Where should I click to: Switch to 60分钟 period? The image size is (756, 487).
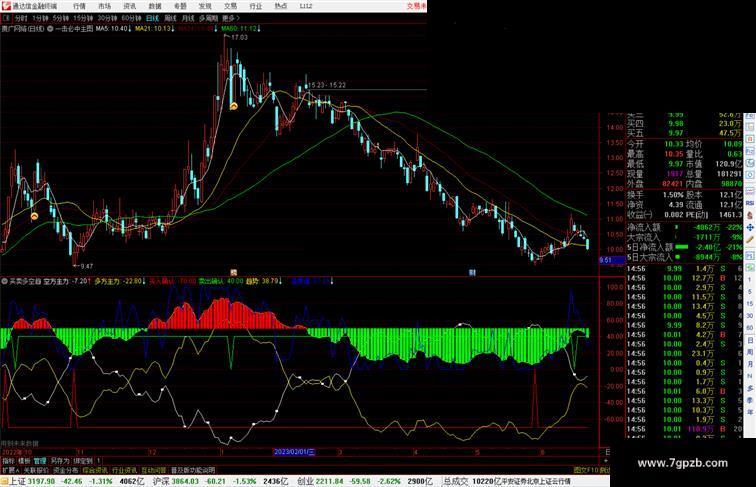(131, 18)
